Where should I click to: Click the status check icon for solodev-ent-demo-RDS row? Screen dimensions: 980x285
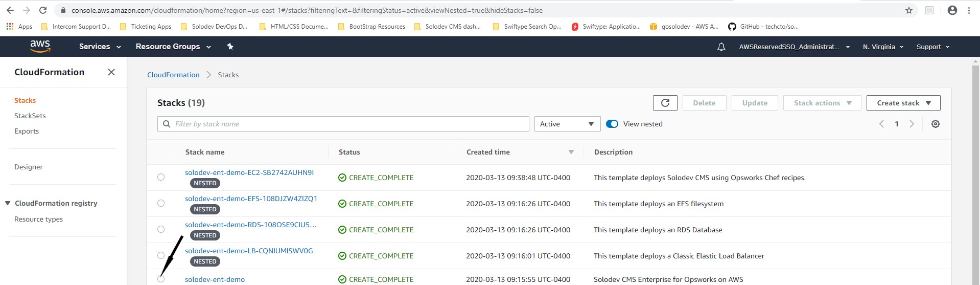342,230
